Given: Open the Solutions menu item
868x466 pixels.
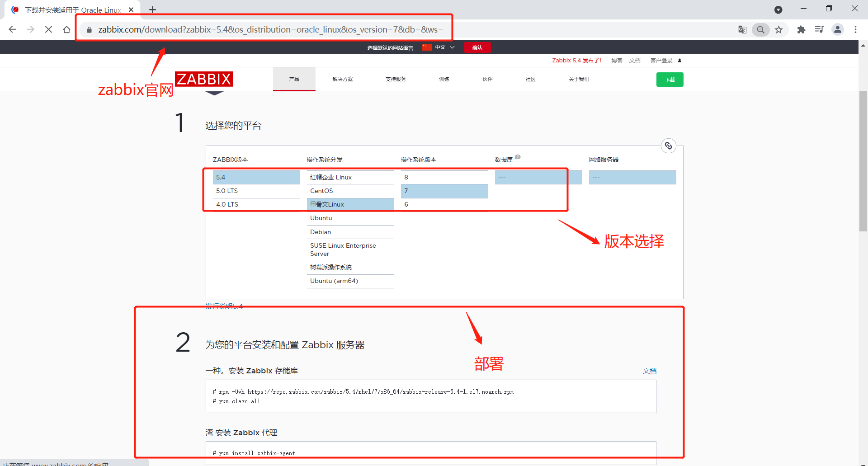Looking at the screenshot, I should point(343,79).
